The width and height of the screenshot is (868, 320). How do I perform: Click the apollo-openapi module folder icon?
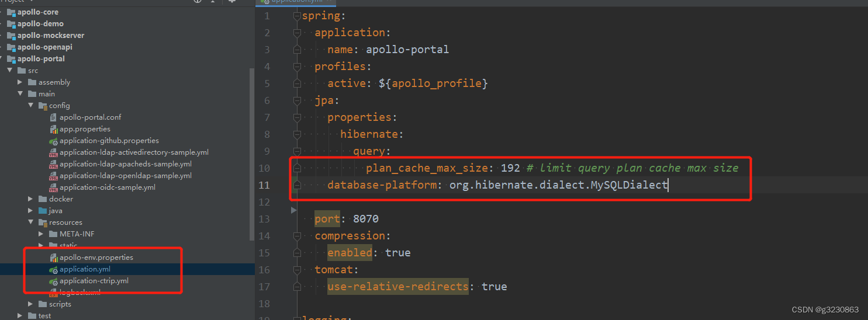[x=11, y=47]
